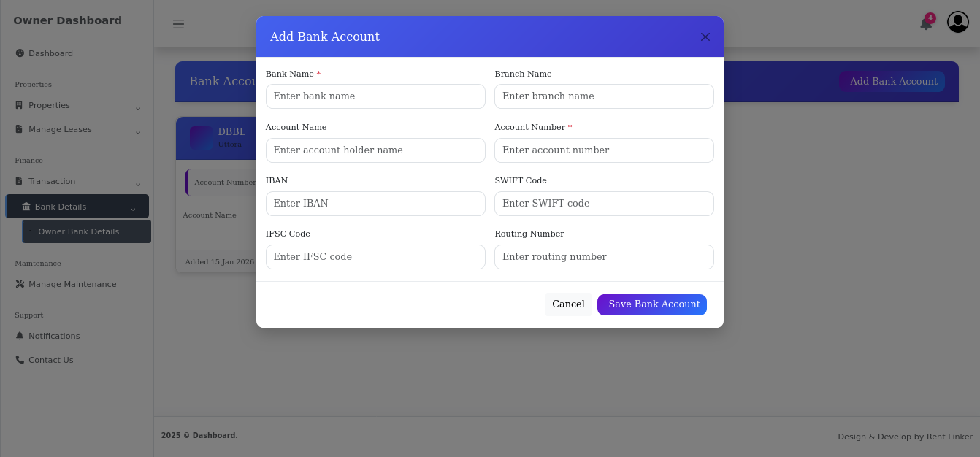Open the profile avatar menu
The height and width of the screenshot is (457, 980).
pyautogui.click(x=957, y=22)
